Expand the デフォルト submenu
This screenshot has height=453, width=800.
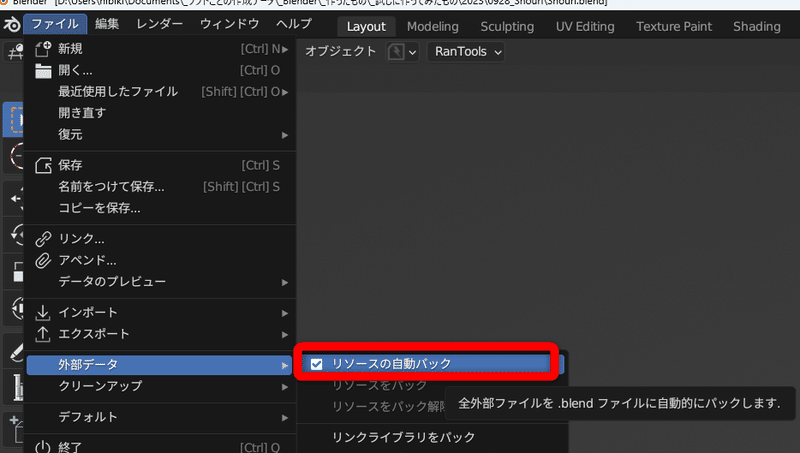tap(159, 417)
